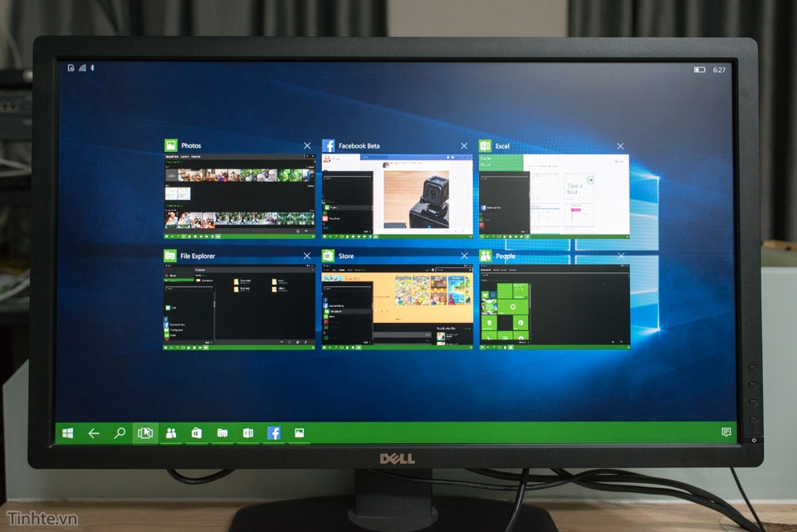Launch the Store icon on the taskbar

click(x=197, y=433)
